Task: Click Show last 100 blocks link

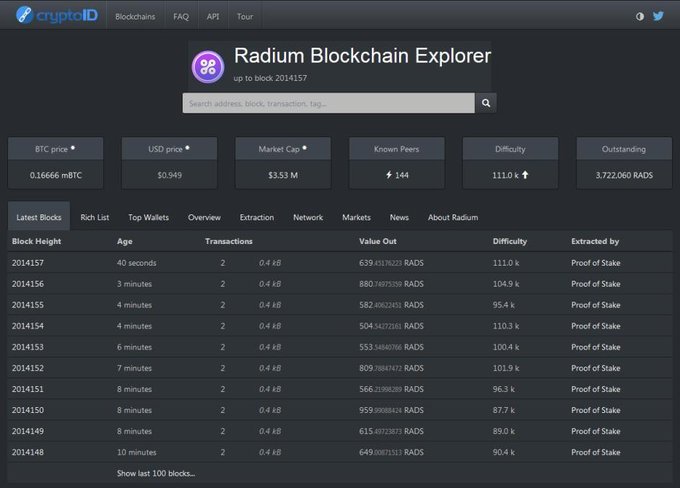Action: pyautogui.click(x=156, y=473)
